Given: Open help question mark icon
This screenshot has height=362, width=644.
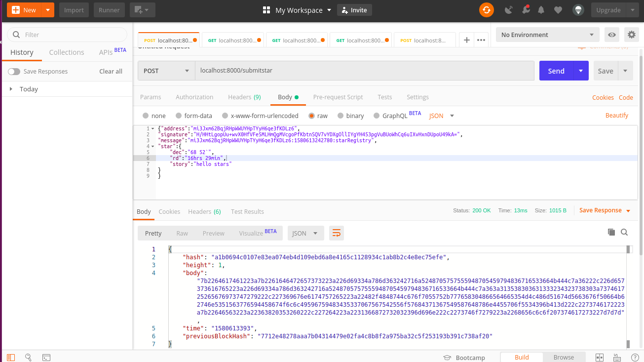Looking at the screenshot, I should pyautogui.click(x=635, y=357).
